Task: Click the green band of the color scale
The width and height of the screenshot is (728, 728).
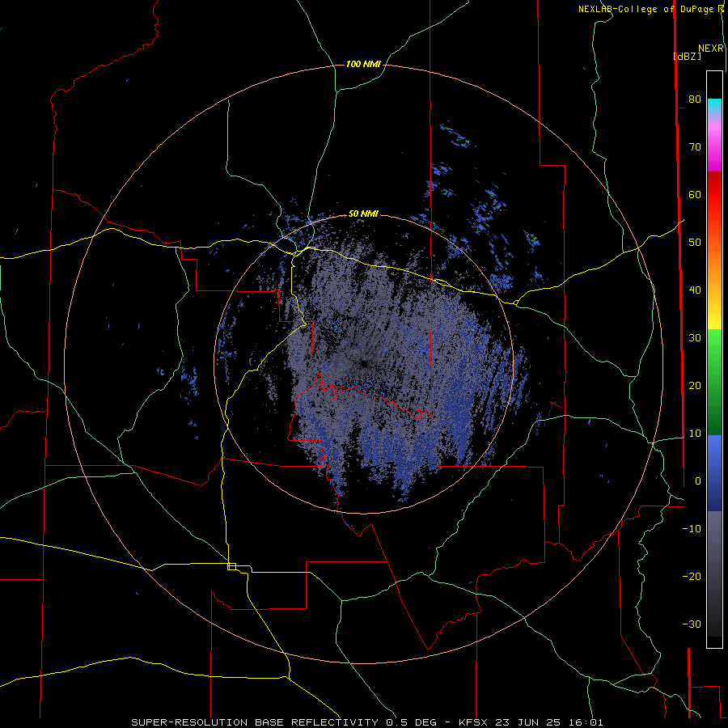Action: [x=714, y=382]
